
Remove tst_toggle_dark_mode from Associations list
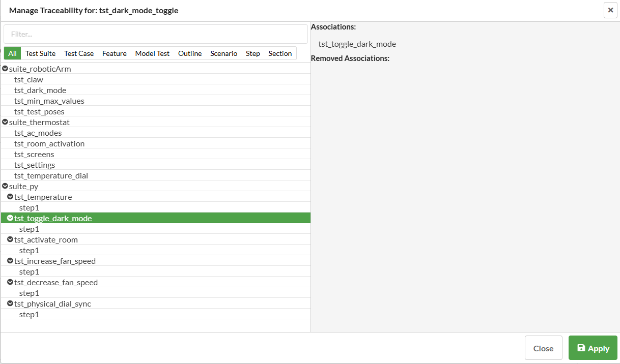click(357, 44)
